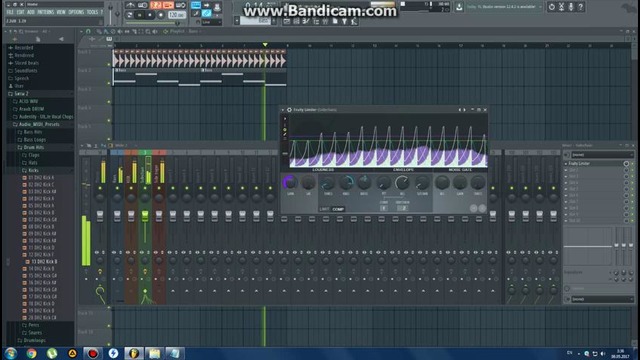640x360 pixels.
Task: Click the magnet snap icon in Playlist toolbar
Action: pyautogui.click(x=88, y=31)
